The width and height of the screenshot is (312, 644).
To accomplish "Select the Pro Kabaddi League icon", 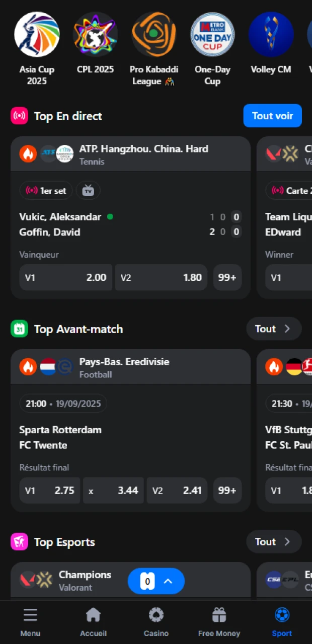I will tap(154, 34).
